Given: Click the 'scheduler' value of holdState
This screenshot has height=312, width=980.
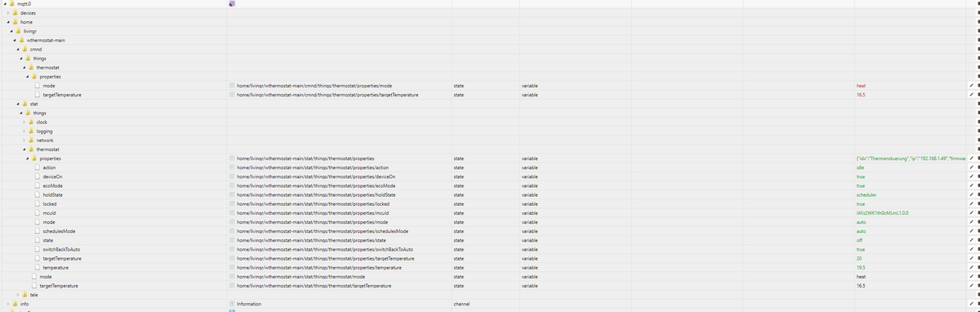Looking at the screenshot, I should pyautogui.click(x=866, y=194).
